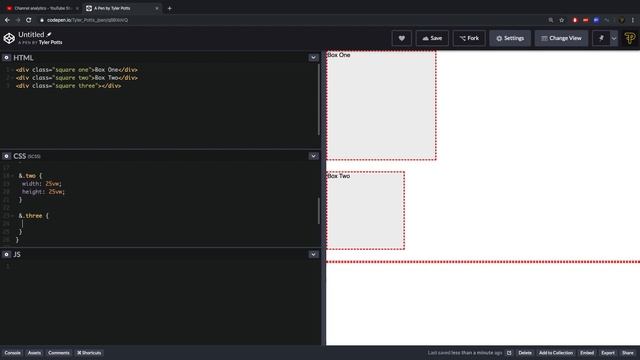
Task: Place cursor on 'width: 25vw;' line
Action: (x=42, y=184)
